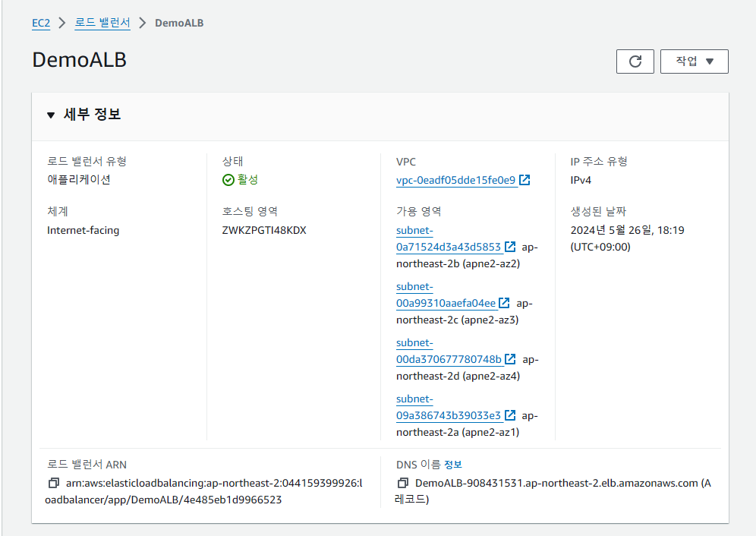Click the IPv4 address type value
This screenshot has width=756, height=536.
point(581,180)
